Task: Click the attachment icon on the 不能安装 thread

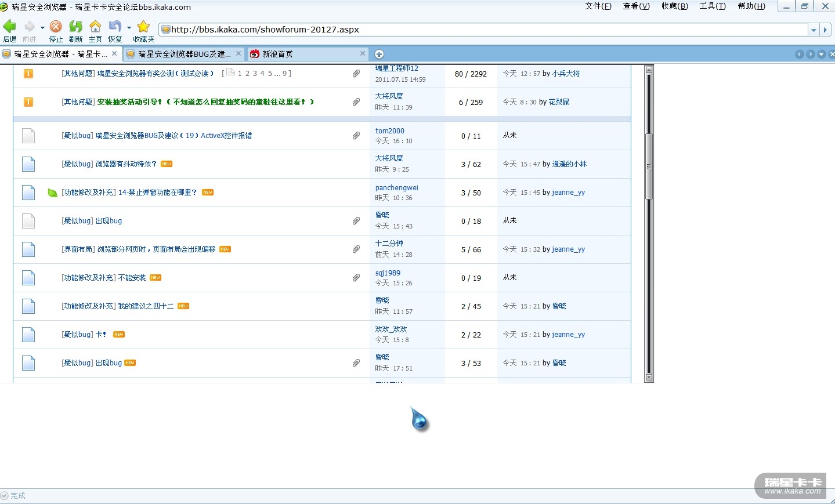Action: (356, 278)
